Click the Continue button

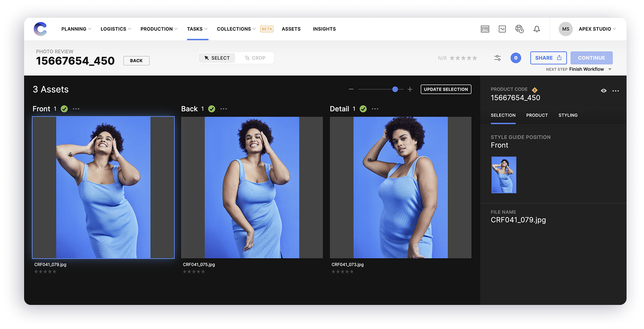coord(591,58)
